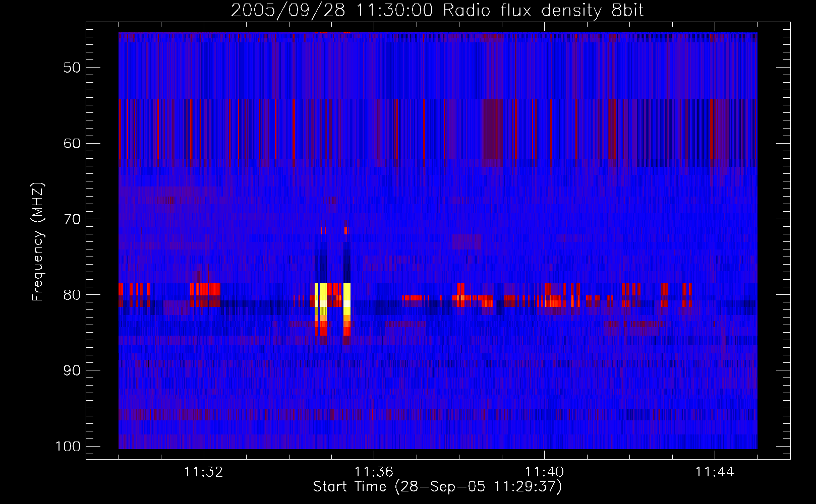Image resolution: width=816 pixels, height=504 pixels.
Task: Click the 11:32 time tick label
Action: click(x=204, y=472)
